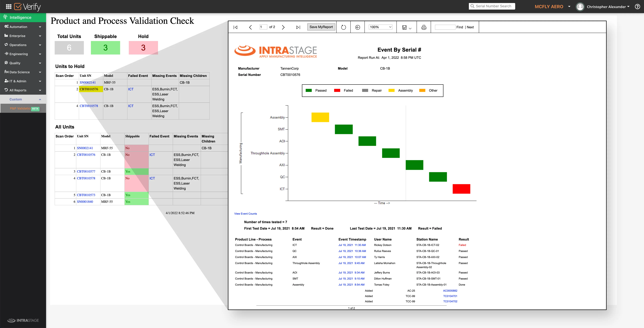Viewport: 644px width, 328px height.
Task: Click the Find button
Action: tap(460, 27)
